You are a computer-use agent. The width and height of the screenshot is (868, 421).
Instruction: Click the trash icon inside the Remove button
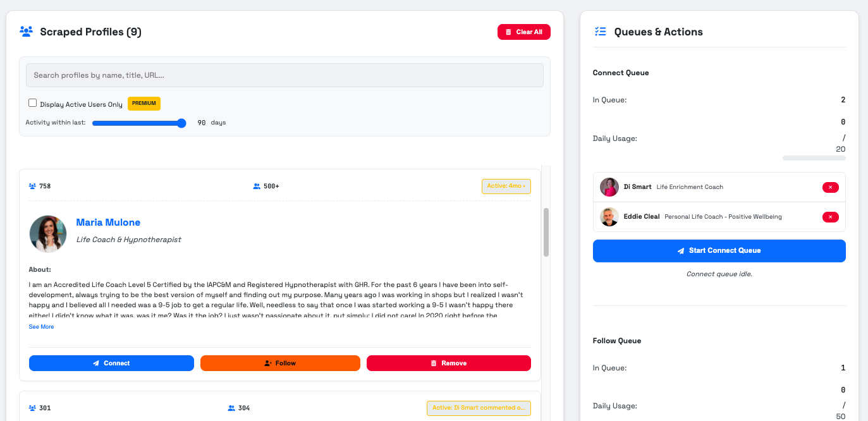(x=433, y=362)
